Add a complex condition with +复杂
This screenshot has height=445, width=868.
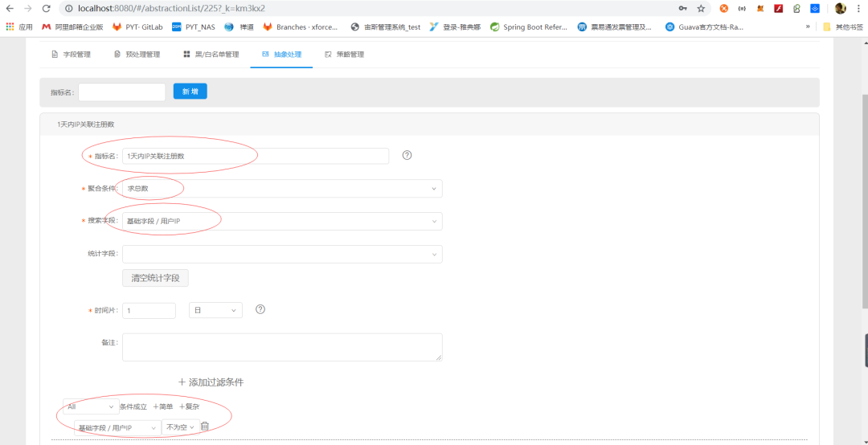[190, 406]
